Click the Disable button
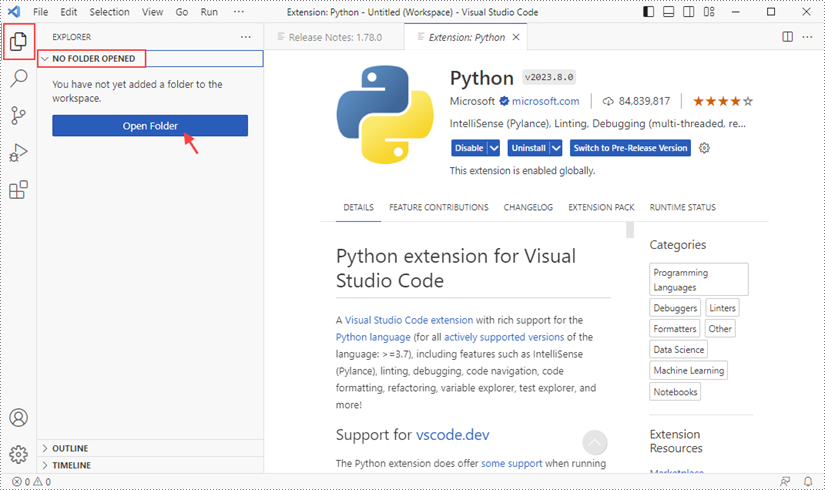Screen dimensions: 825x490 point(469,148)
